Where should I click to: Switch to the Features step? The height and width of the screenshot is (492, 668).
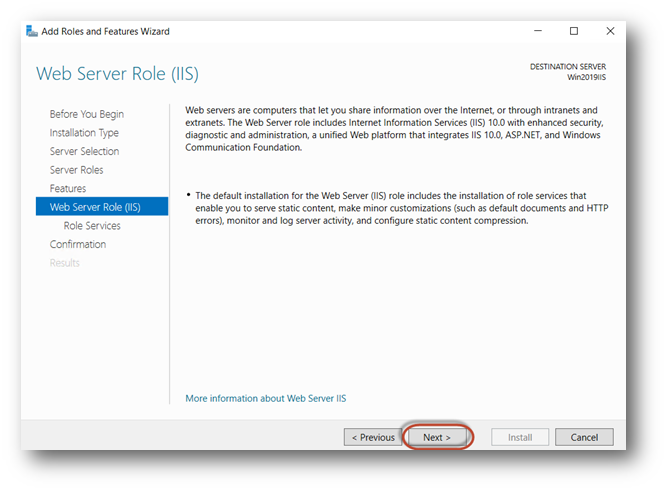[x=68, y=188]
